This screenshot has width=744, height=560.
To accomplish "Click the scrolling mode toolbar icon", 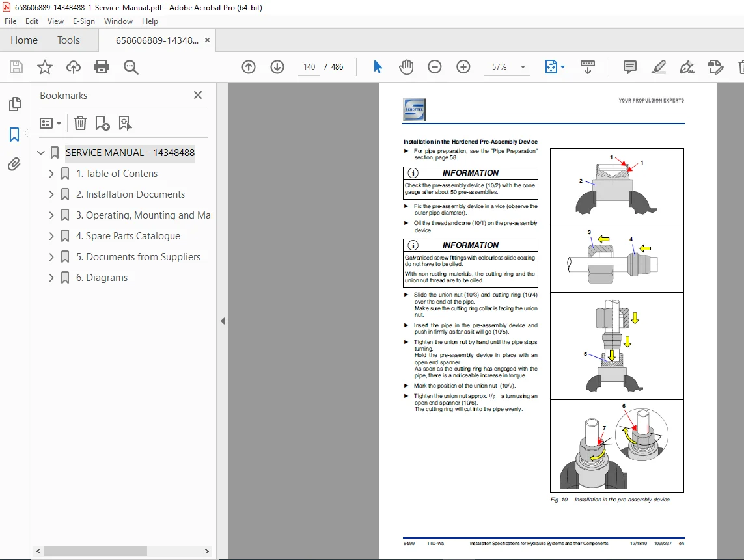I will [x=587, y=67].
